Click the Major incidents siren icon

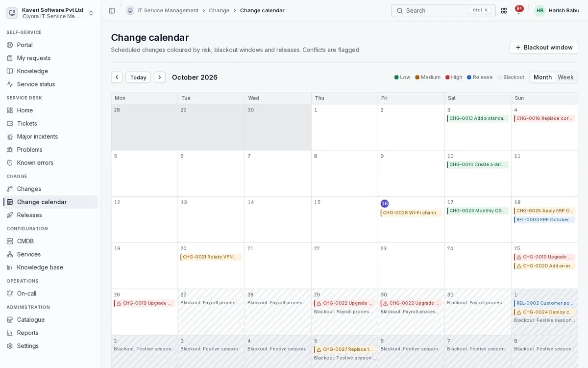point(10,136)
